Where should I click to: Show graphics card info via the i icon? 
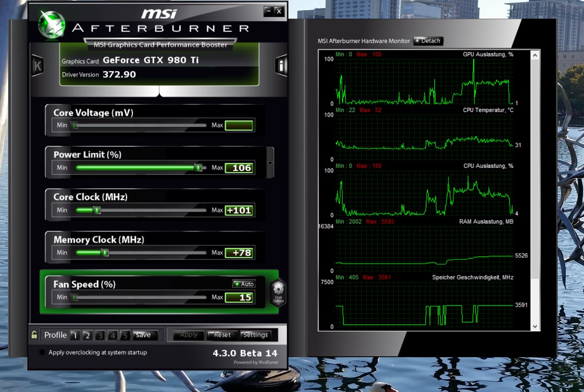281,65
